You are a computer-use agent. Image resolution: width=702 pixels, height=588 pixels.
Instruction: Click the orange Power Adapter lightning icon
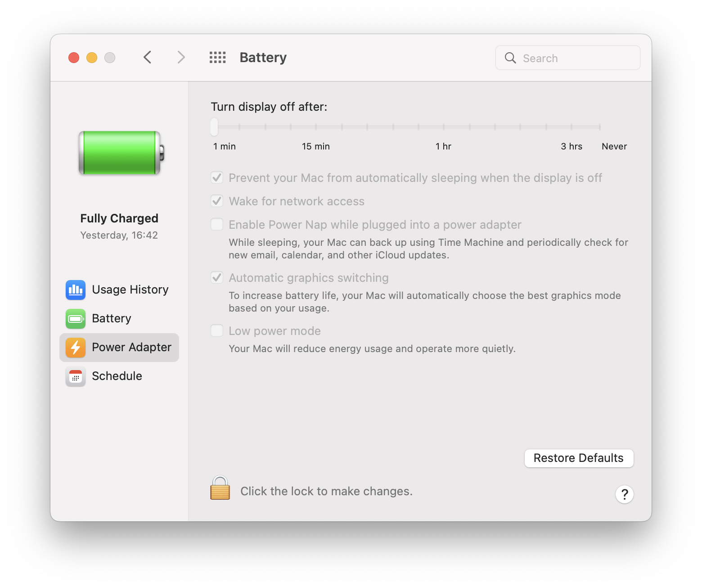click(76, 348)
